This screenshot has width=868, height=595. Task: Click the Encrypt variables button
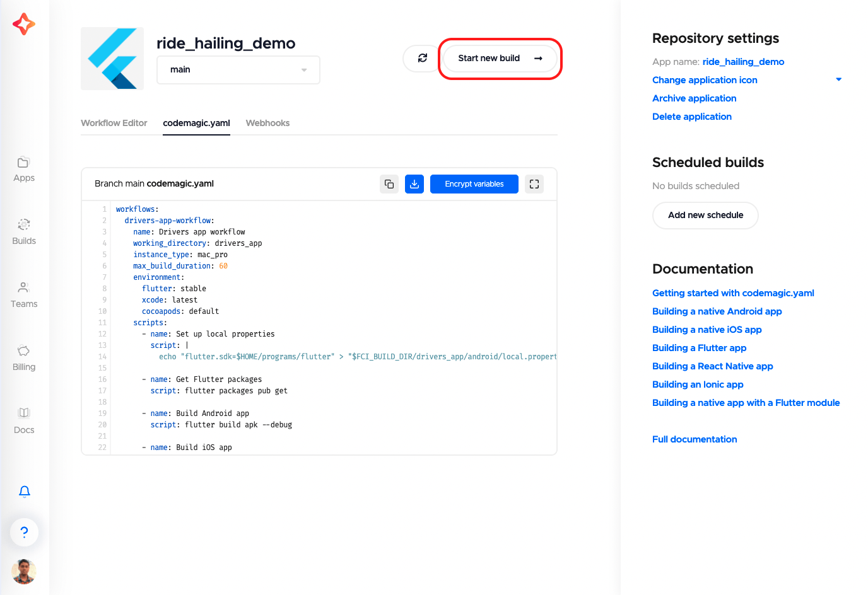474,184
